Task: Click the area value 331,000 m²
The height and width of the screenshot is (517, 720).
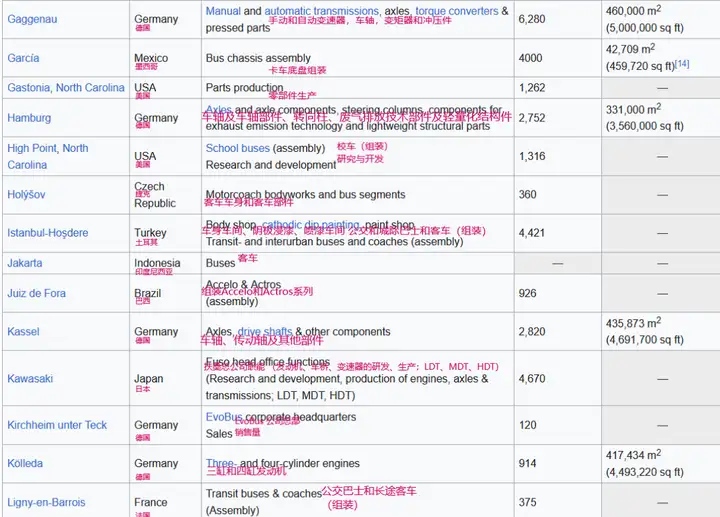Action: click(x=633, y=109)
